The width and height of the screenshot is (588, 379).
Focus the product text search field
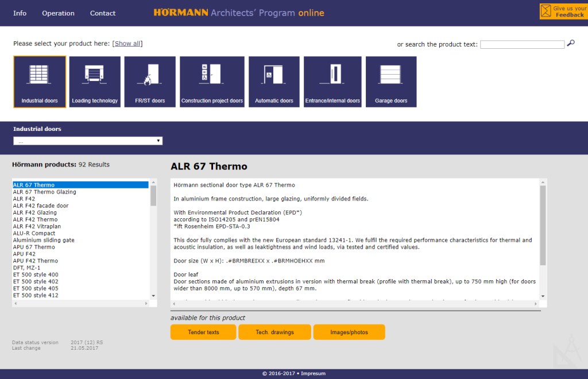click(x=522, y=44)
